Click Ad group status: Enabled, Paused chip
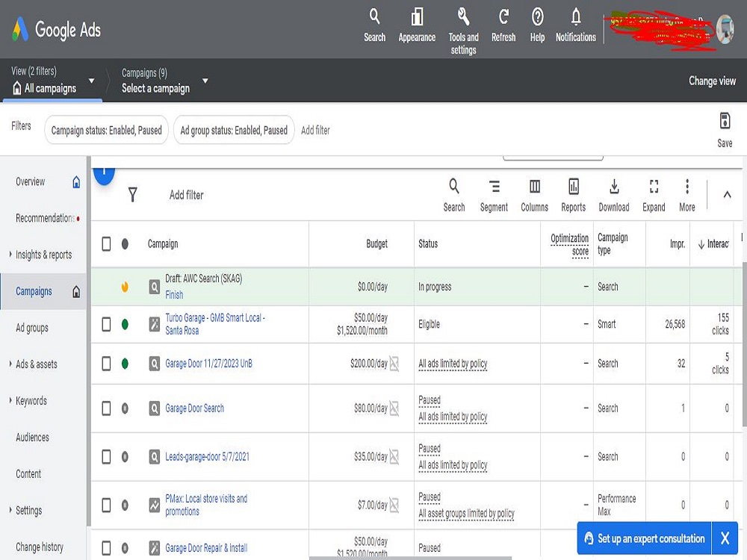Viewport: 747px width, 560px height. (x=234, y=130)
